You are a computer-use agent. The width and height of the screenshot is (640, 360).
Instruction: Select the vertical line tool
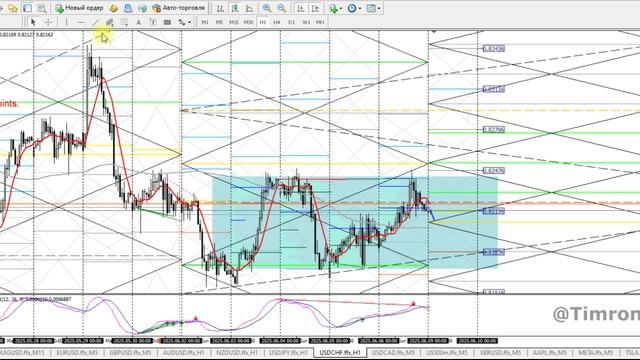pos(67,22)
